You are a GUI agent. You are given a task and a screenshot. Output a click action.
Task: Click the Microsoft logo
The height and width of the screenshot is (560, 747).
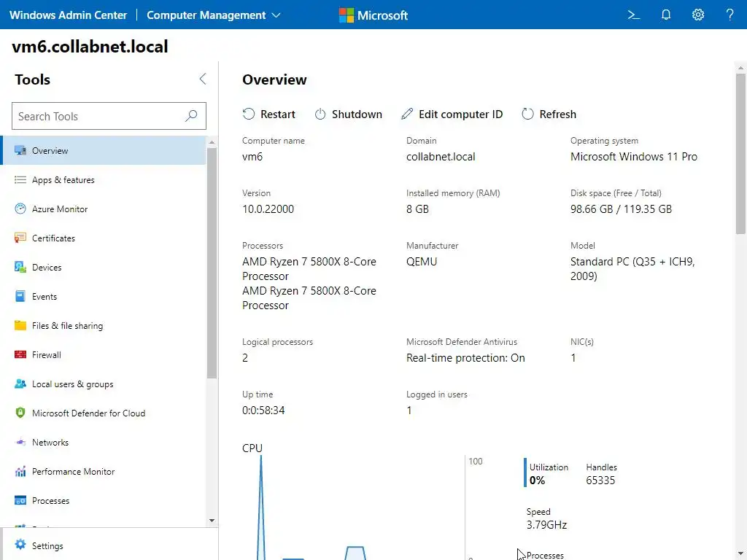[x=373, y=15]
